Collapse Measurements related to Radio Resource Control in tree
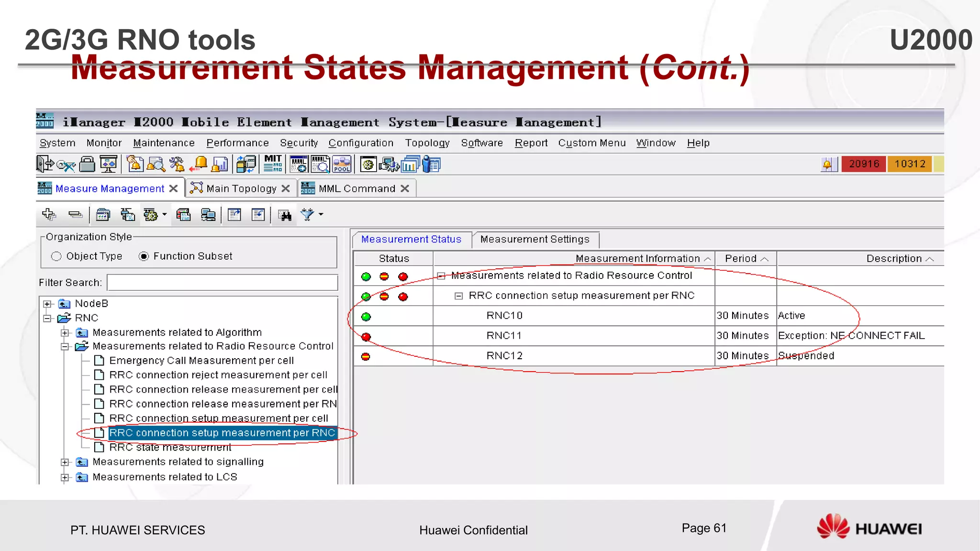 [x=65, y=347]
